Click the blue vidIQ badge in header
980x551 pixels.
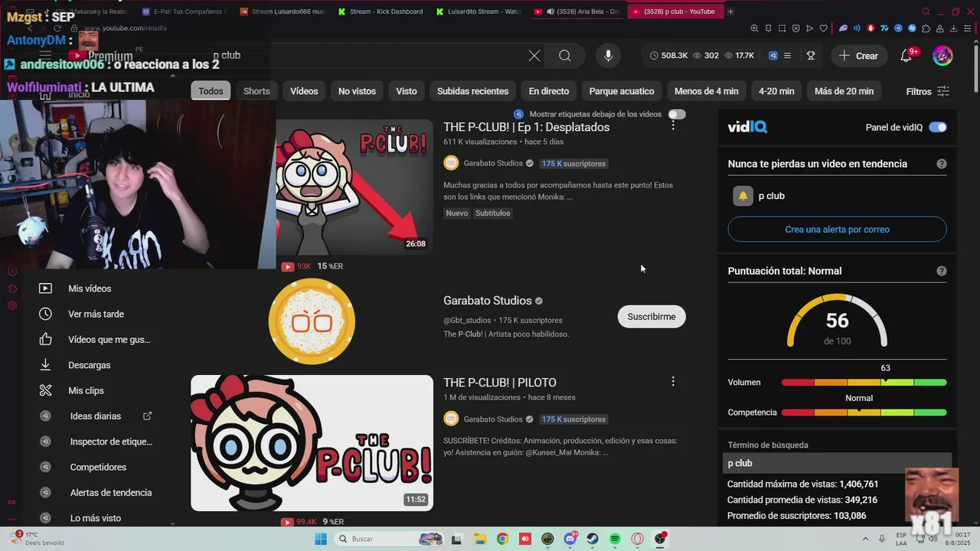point(773,55)
